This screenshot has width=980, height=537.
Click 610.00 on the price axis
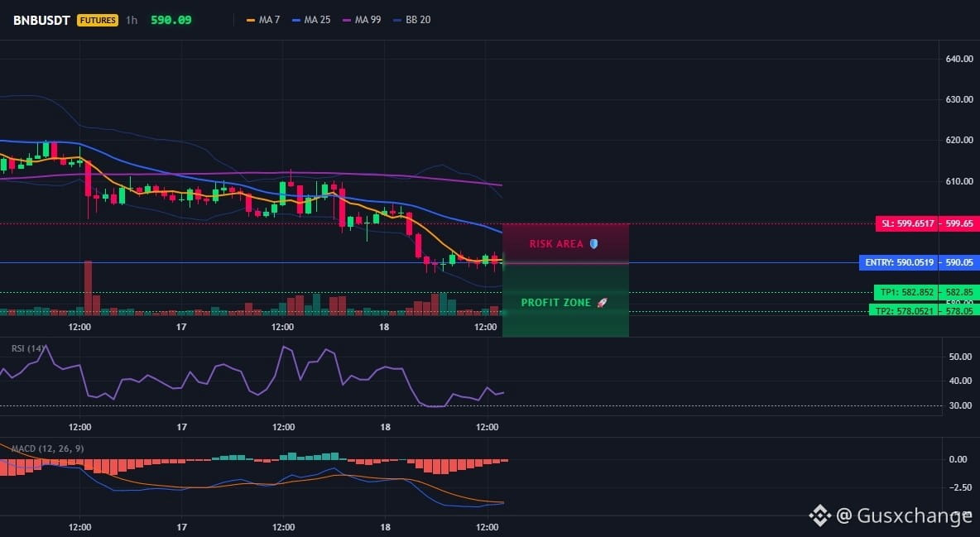click(x=959, y=181)
